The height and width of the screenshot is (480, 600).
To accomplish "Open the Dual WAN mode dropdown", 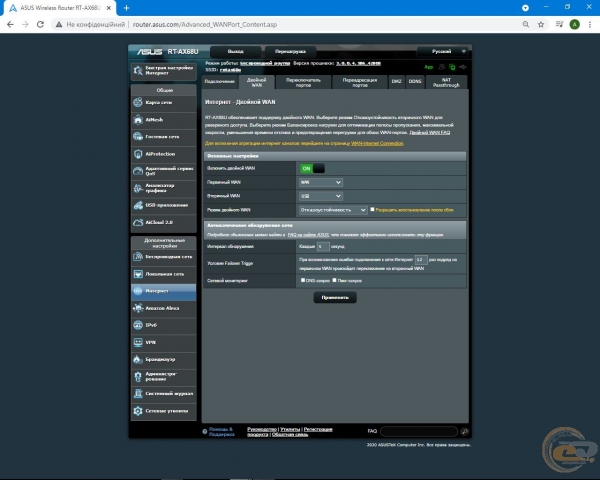I will coord(333,210).
